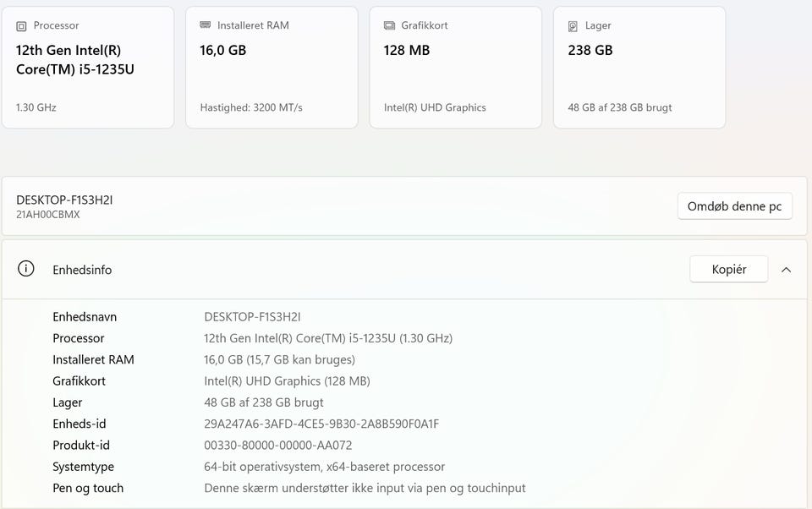Click the Kopiér button

coord(728,269)
